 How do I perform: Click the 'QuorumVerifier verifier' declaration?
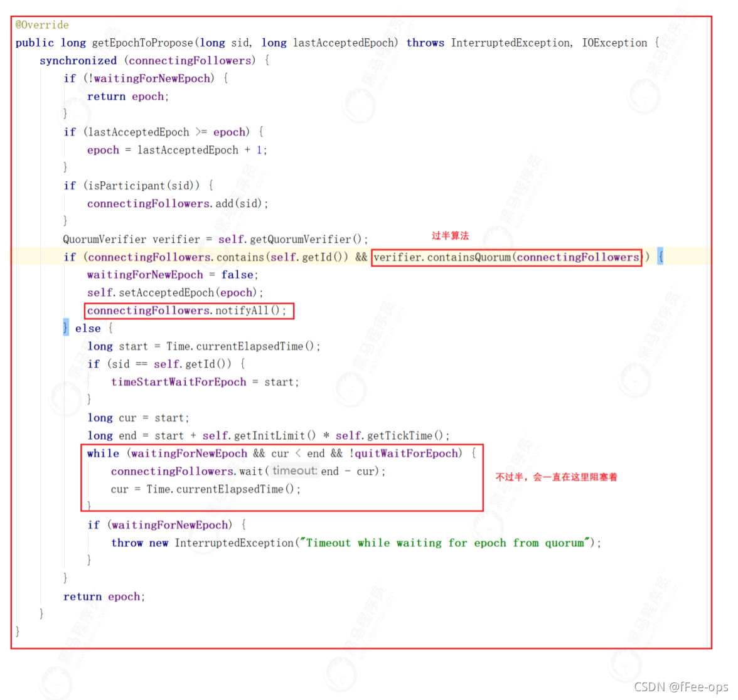point(131,240)
